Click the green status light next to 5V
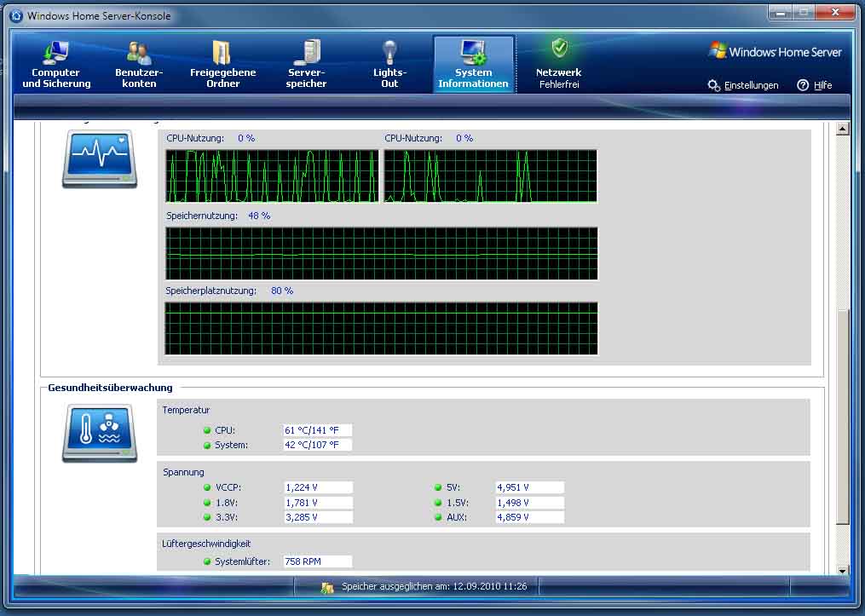The height and width of the screenshot is (616, 865). click(x=438, y=487)
